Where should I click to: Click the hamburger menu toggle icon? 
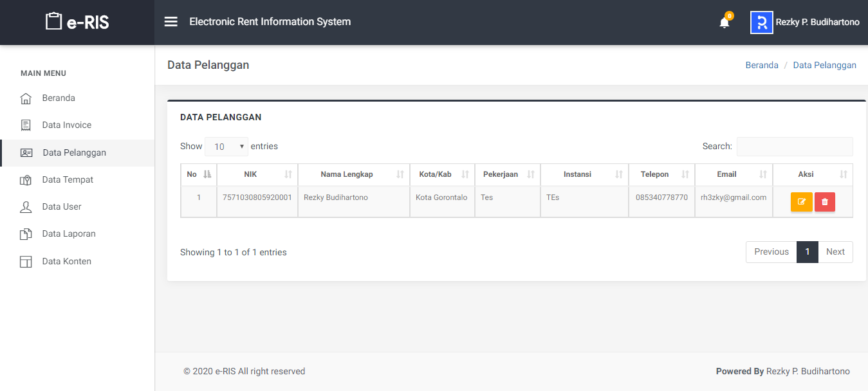click(x=171, y=22)
